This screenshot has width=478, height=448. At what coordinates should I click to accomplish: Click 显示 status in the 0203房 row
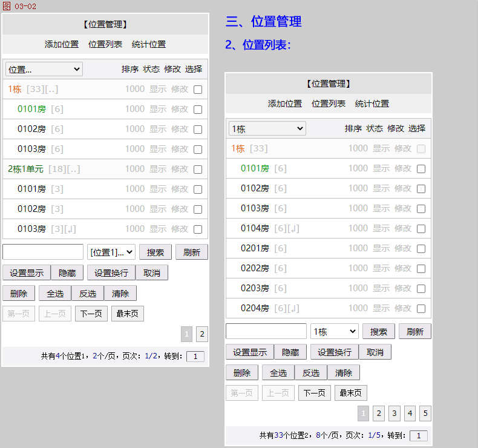point(381,288)
